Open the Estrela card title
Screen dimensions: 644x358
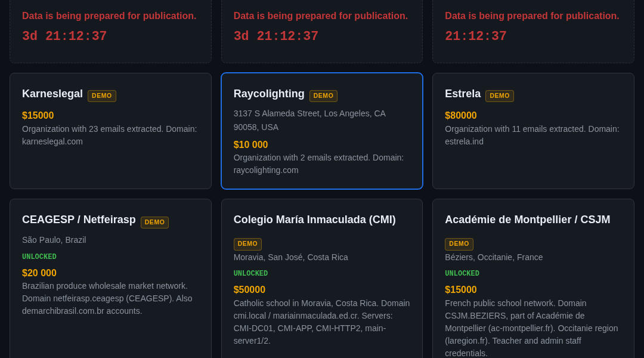(x=463, y=94)
